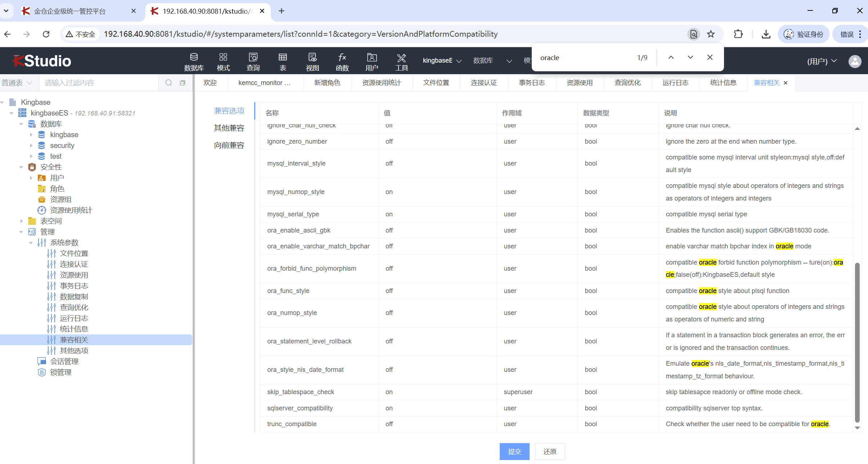The image size is (868, 464).
Task: Open the kingbaseE connection dropdown
Action: 442,60
